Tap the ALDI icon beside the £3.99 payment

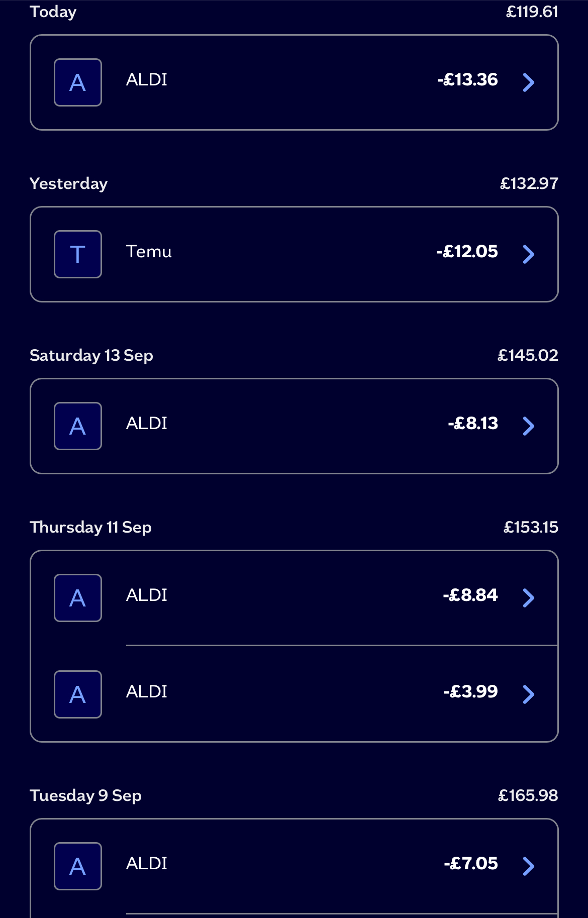78,694
